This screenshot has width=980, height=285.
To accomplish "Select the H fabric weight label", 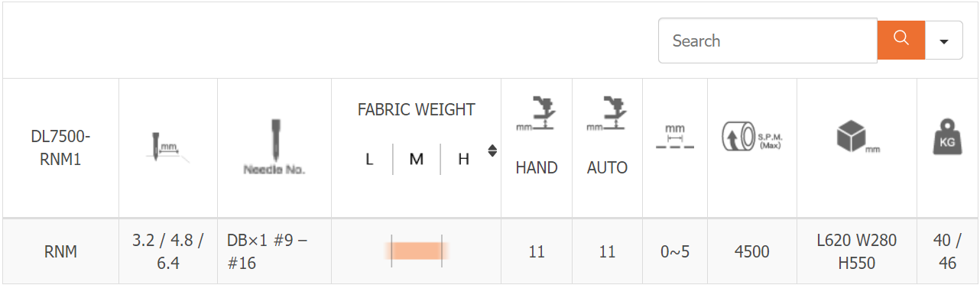I will point(463,160).
